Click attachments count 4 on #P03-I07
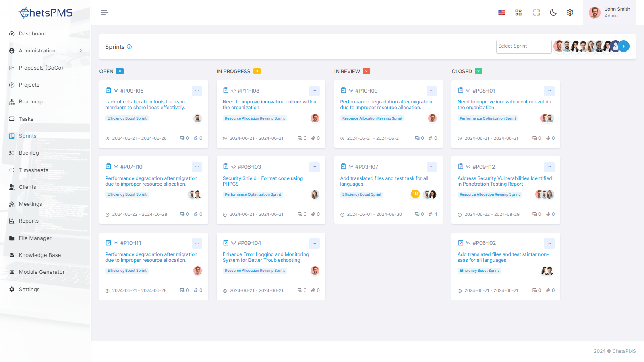 [x=433, y=214]
